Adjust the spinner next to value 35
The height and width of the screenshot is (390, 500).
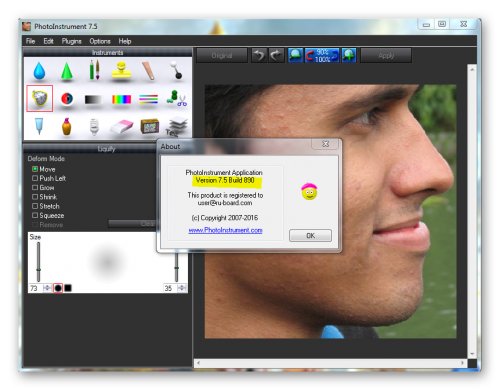[182, 288]
